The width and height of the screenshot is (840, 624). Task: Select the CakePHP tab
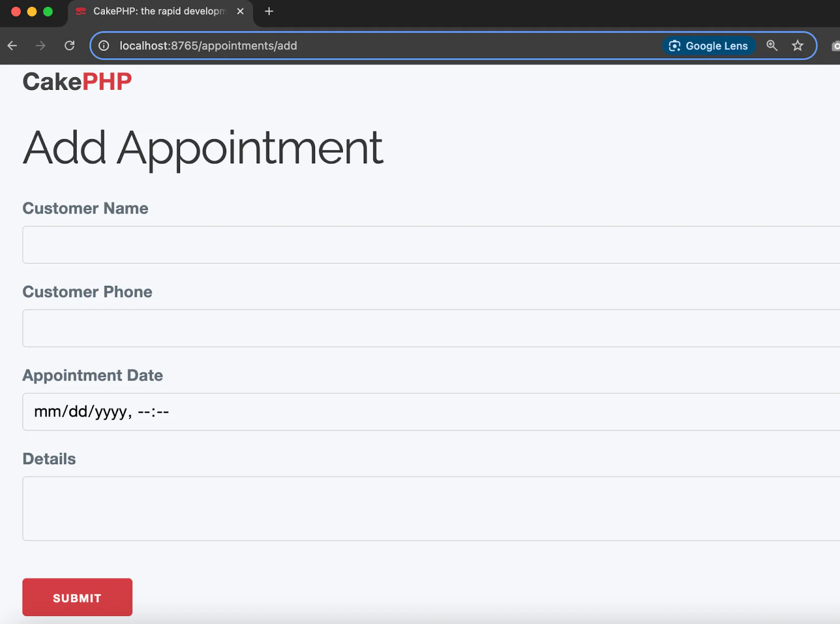click(x=160, y=13)
